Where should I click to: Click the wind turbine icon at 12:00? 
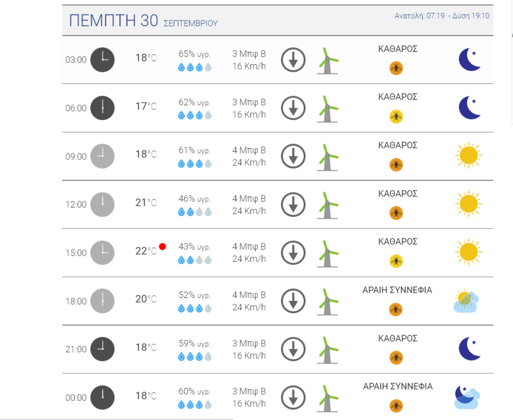(328, 205)
